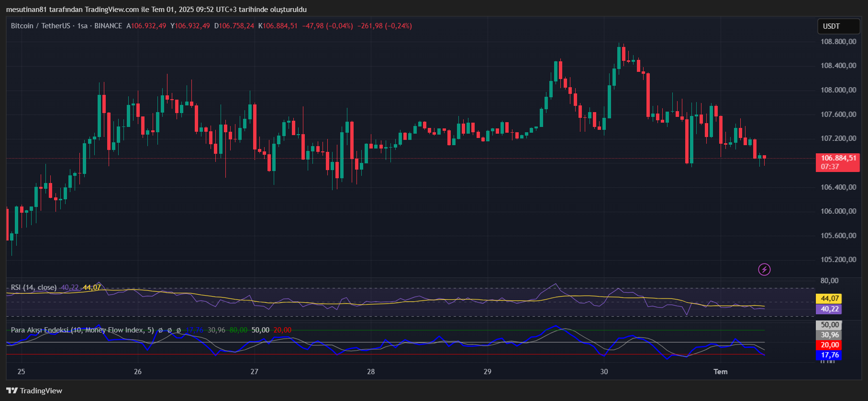Click the 50,00 MFI axis label
Image resolution: width=868 pixels, height=401 pixels.
tap(829, 325)
